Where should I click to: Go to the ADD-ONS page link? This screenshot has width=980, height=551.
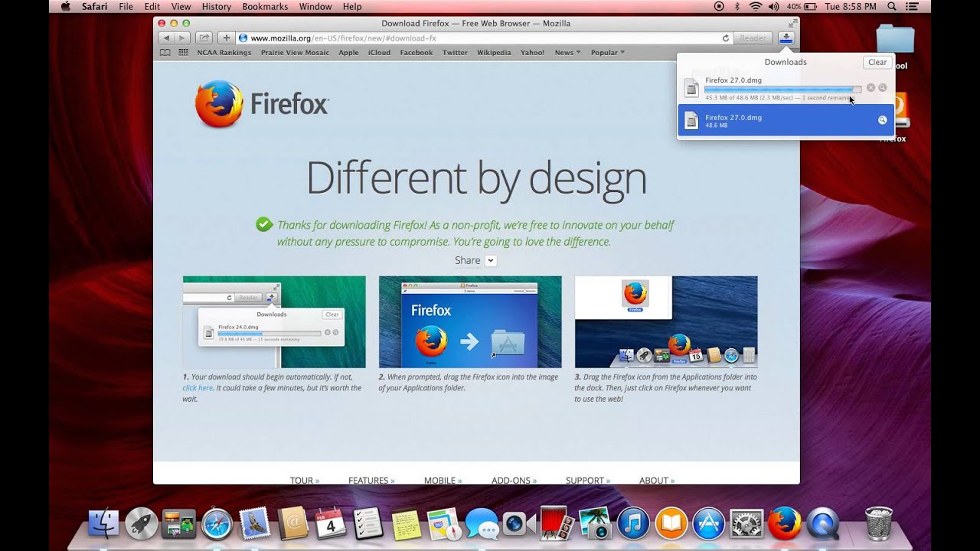(x=514, y=481)
